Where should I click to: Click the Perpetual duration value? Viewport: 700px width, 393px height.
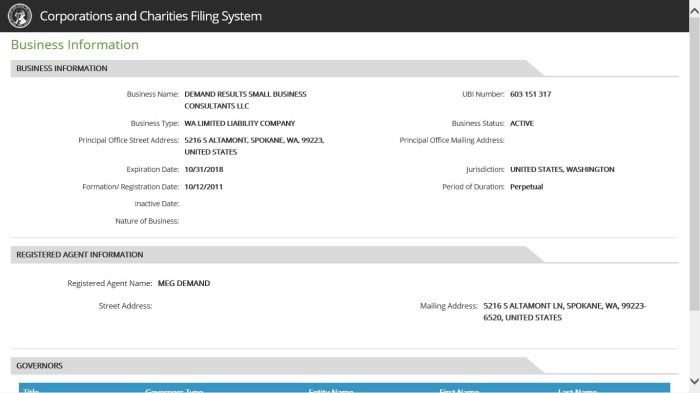(x=526, y=187)
